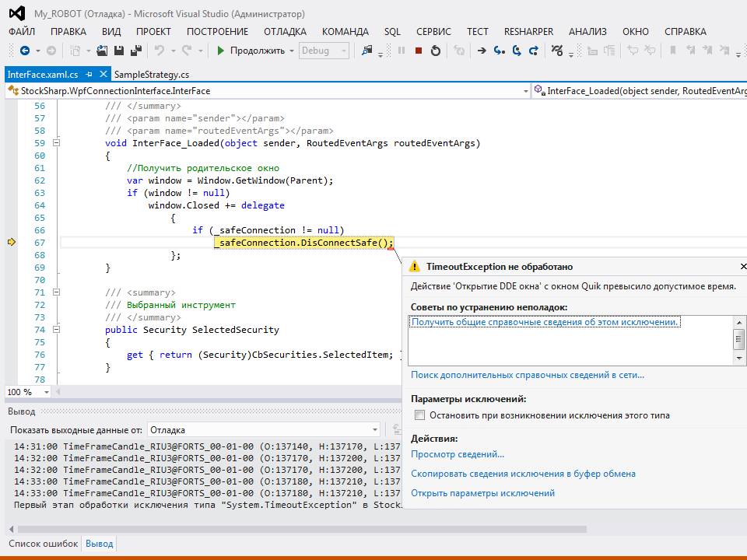This screenshot has height=560, width=747.
Task: Enable 'Остановить при возникновении исключения' checkbox
Action: tap(420, 415)
